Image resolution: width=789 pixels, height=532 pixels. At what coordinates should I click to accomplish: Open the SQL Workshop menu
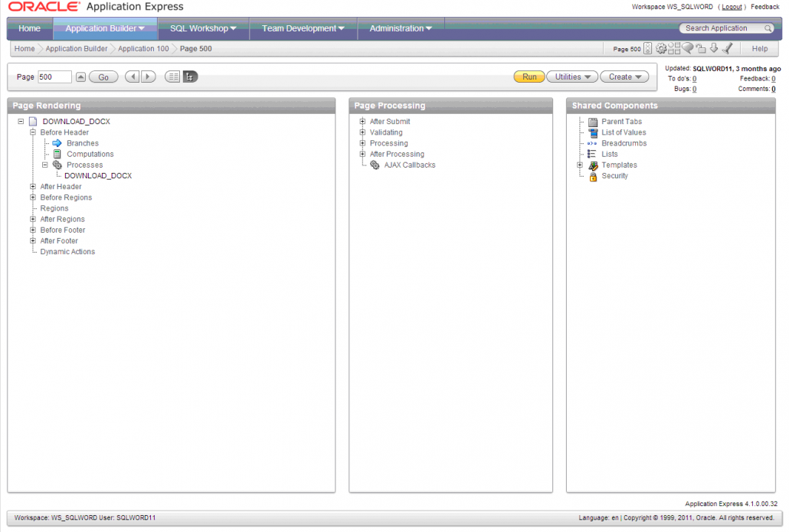click(201, 28)
